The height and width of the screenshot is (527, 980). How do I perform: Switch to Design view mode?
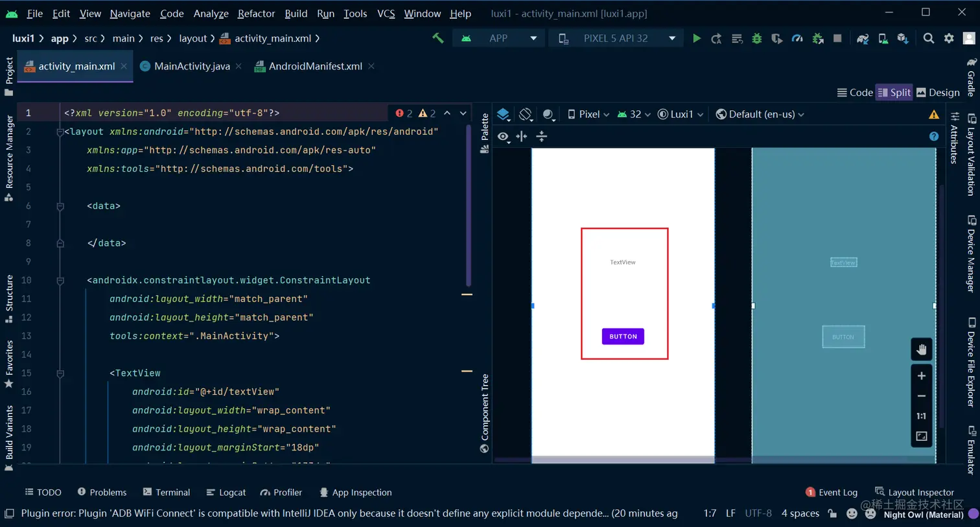(x=938, y=93)
